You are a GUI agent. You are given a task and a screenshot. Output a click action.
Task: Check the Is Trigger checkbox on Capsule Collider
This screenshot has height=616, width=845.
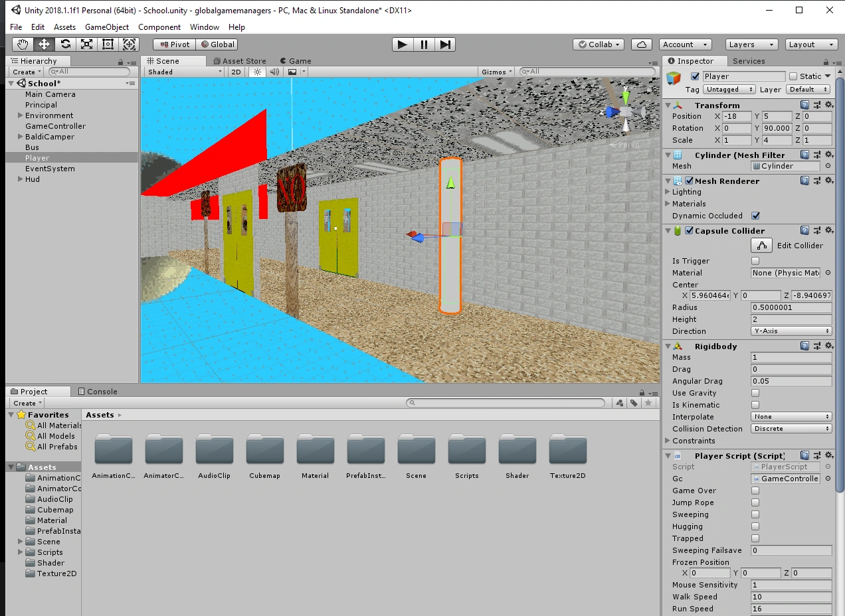click(x=755, y=261)
